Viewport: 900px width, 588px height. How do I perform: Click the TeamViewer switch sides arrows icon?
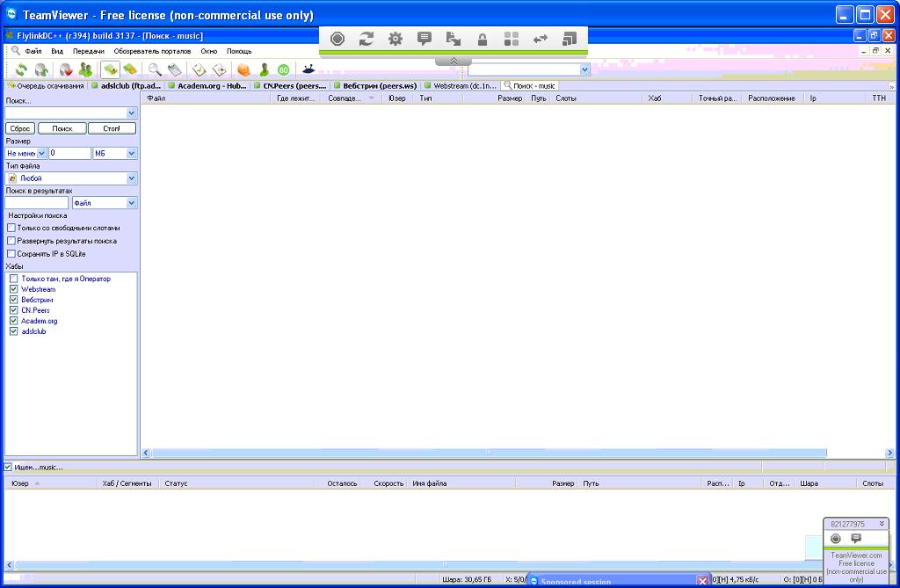point(541,39)
